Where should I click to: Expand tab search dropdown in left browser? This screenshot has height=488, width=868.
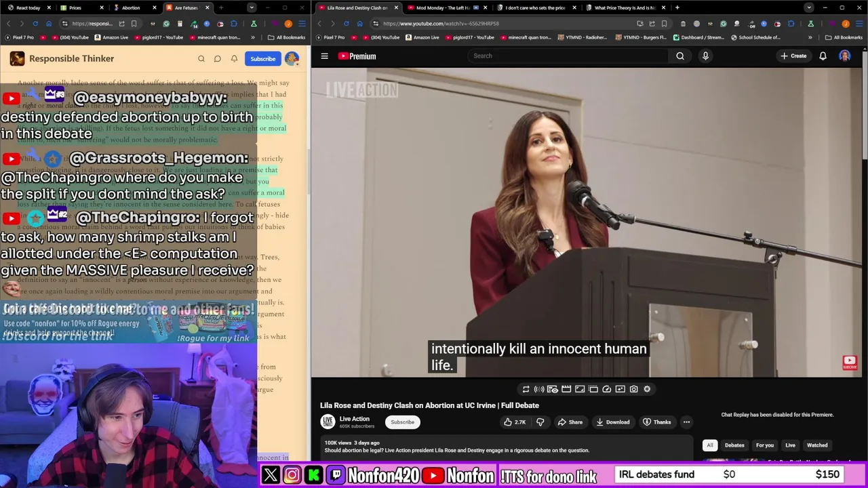[x=252, y=7]
